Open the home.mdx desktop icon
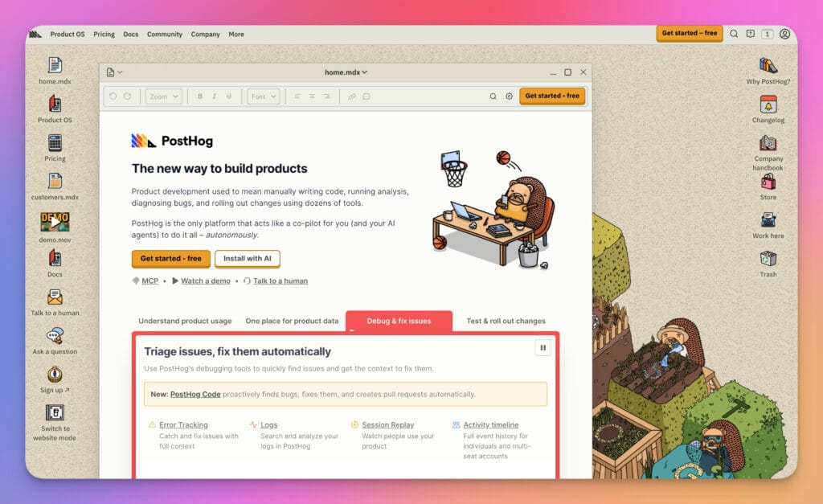The image size is (823, 504). pos(55,66)
